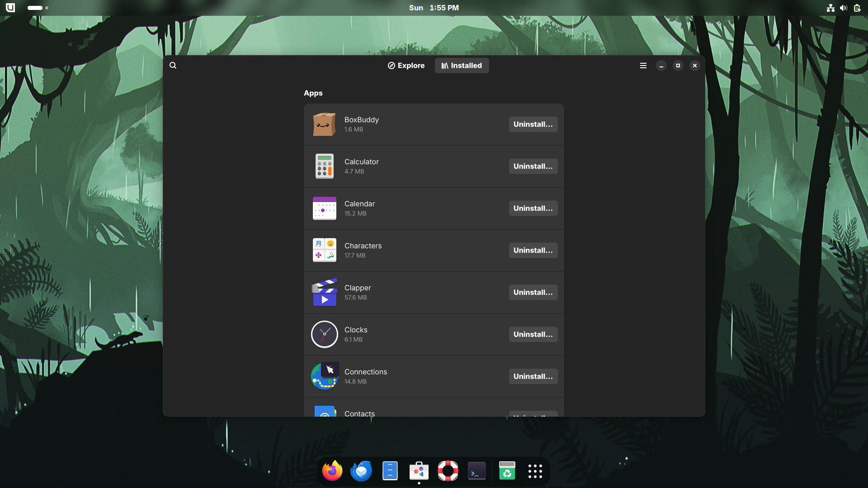Image resolution: width=868 pixels, height=488 pixels.
Task: Uninstall Connections
Action: (533, 376)
